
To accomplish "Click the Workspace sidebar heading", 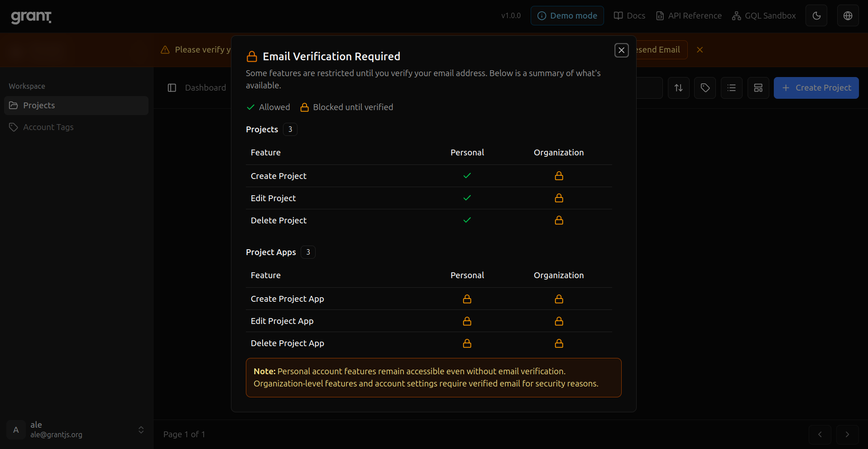I will (27, 87).
